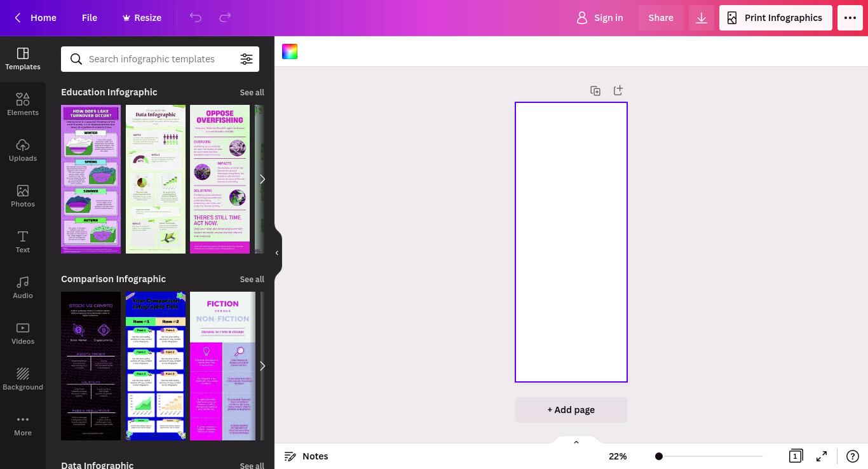Viewport: 868px width, 469px height.
Task: Open the 22% zoom level dropdown
Action: click(x=618, y=456)
